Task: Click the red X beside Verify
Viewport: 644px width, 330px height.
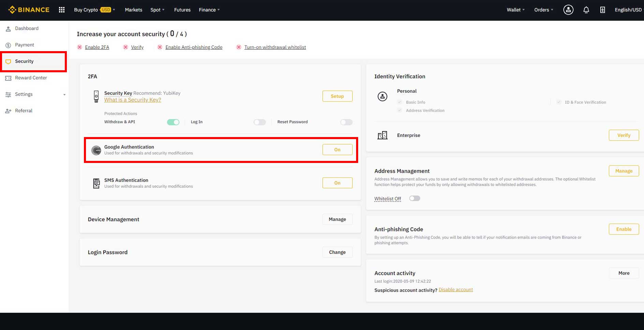Action: tap(126, 47)
